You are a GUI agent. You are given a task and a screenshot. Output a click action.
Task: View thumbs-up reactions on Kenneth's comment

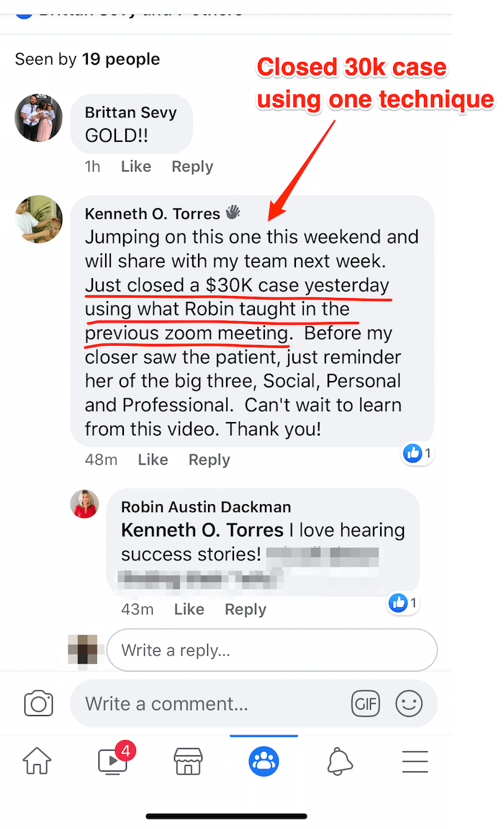pyautogui.click(x=418, y=453)
